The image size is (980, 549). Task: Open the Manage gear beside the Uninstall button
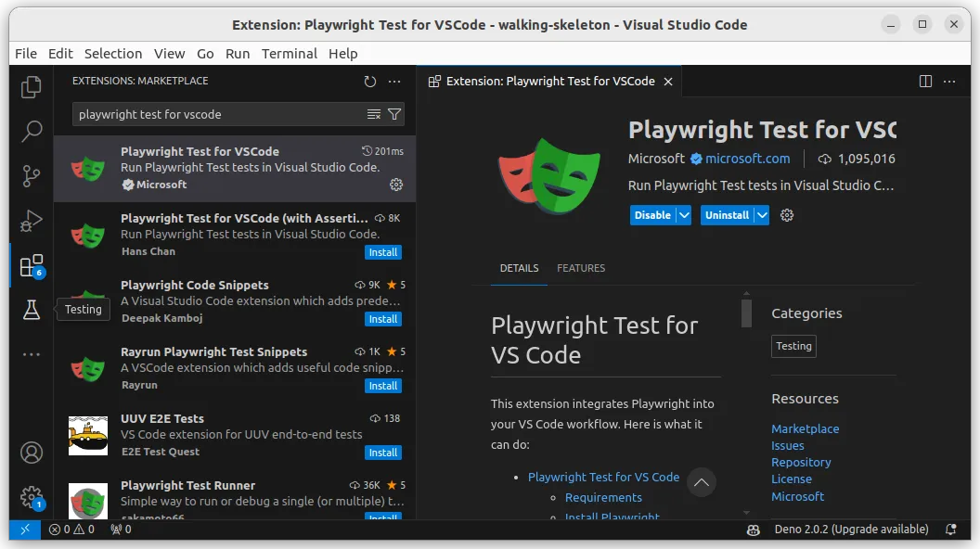tap(785, 214)
